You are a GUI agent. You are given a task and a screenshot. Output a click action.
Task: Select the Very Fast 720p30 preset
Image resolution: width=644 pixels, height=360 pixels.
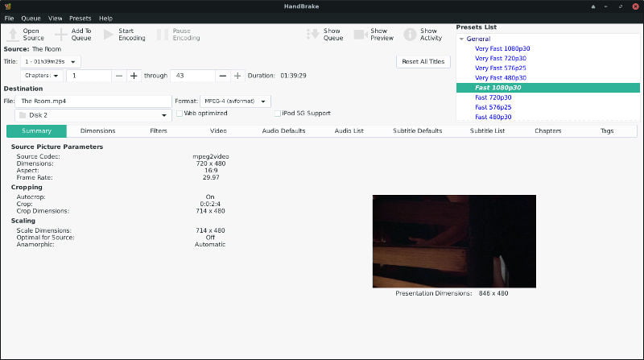(x=501, y=58)
